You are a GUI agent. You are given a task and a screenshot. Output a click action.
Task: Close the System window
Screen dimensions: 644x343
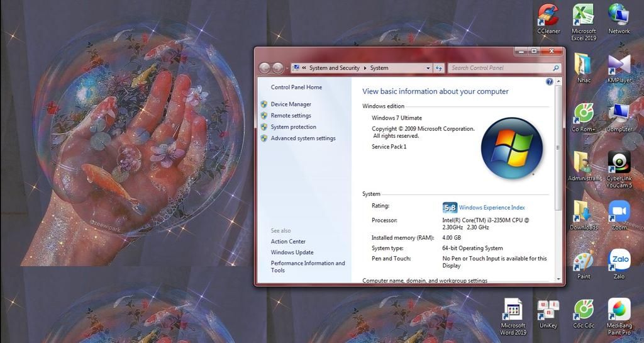552,52
